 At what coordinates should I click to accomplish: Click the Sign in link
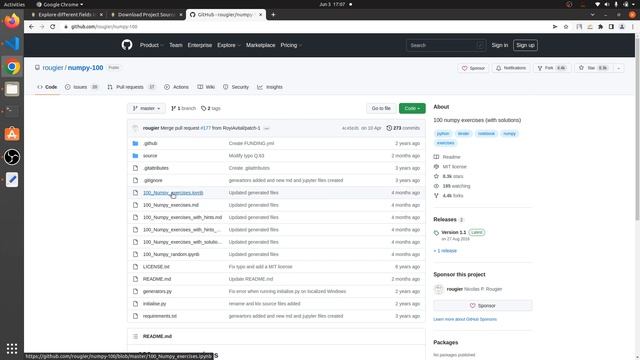tap(500, 45)
